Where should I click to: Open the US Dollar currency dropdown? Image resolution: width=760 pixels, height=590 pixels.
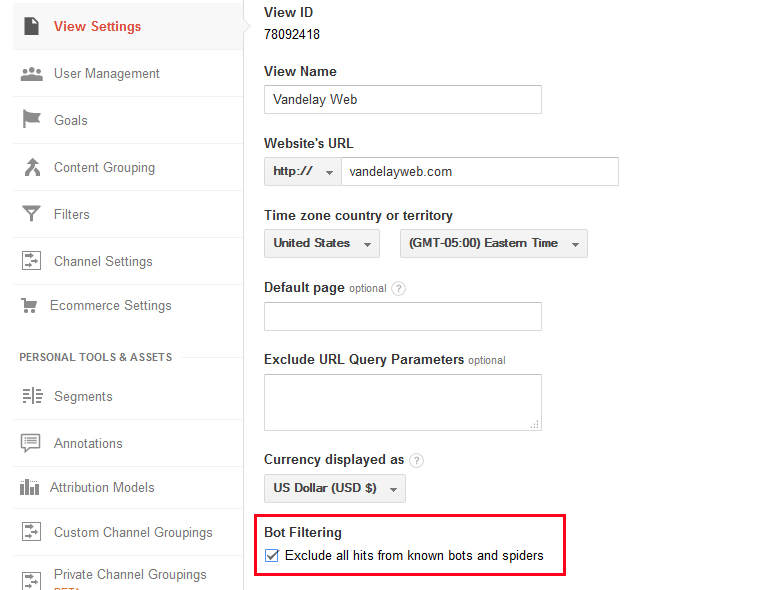[x=335, y=488]
